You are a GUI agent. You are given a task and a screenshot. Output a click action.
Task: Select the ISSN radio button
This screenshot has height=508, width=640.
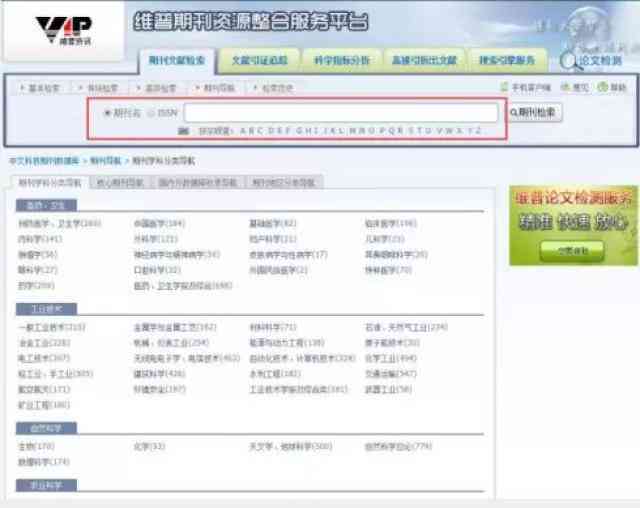click(151, 113)
